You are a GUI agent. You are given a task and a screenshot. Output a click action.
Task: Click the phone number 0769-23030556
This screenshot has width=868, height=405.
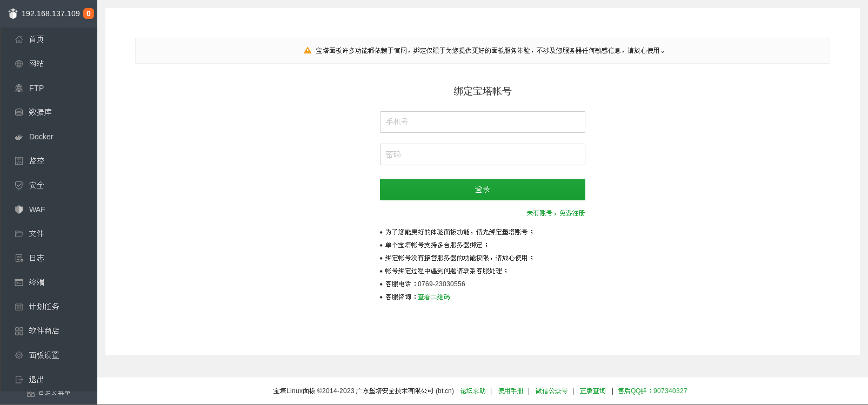coord(442,284)
